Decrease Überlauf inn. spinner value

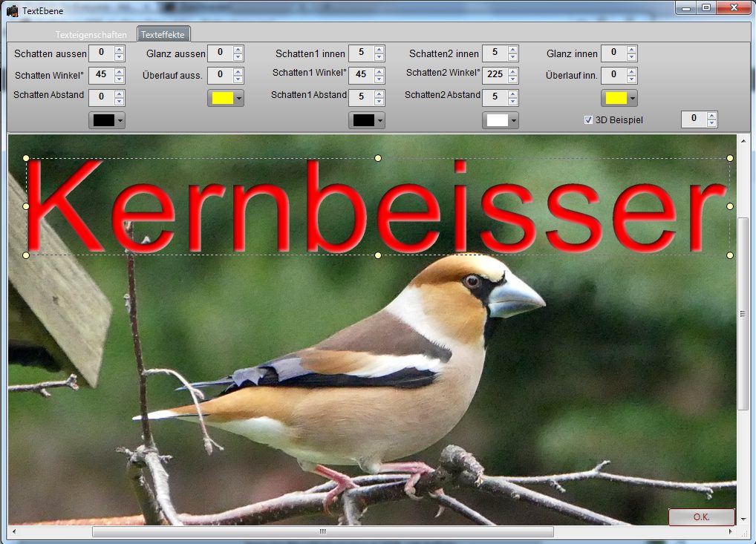pos(632,79)
